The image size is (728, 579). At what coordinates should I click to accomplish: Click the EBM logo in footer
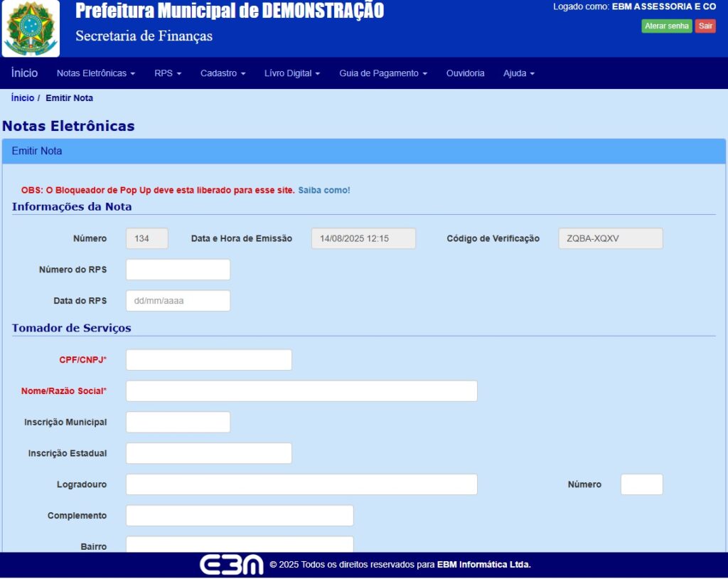pos(231,565)
